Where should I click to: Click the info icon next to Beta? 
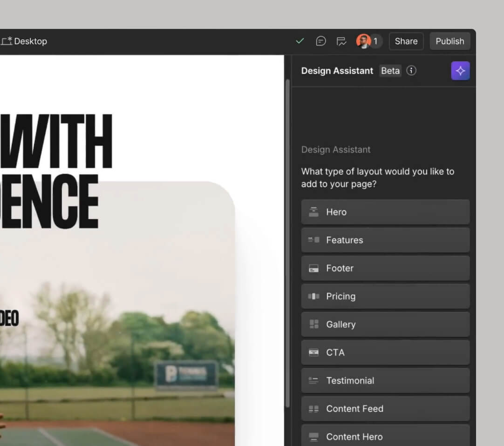411,70
